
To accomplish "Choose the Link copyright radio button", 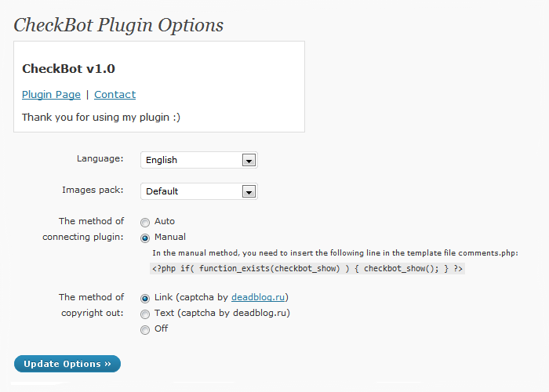I will coord(145,298).
